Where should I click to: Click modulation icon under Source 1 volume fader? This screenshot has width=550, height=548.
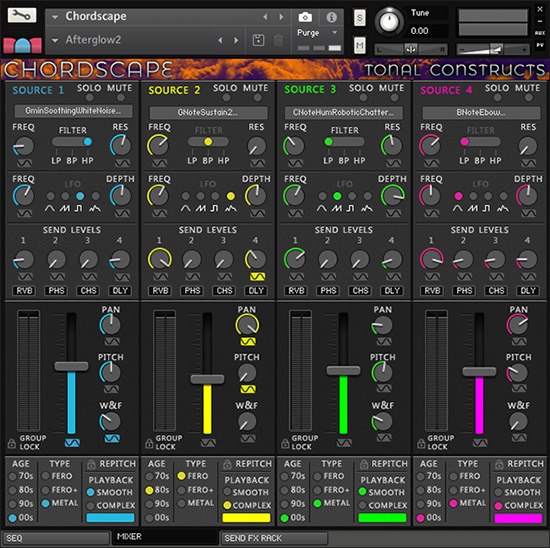[72, 443]
